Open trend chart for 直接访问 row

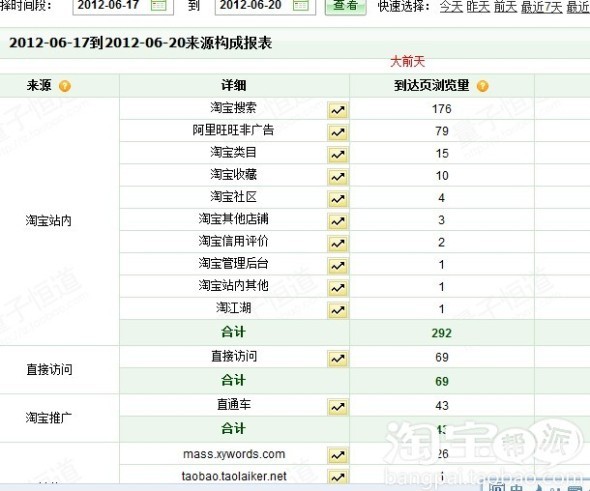pyautogui.click(x=338, y=359)
